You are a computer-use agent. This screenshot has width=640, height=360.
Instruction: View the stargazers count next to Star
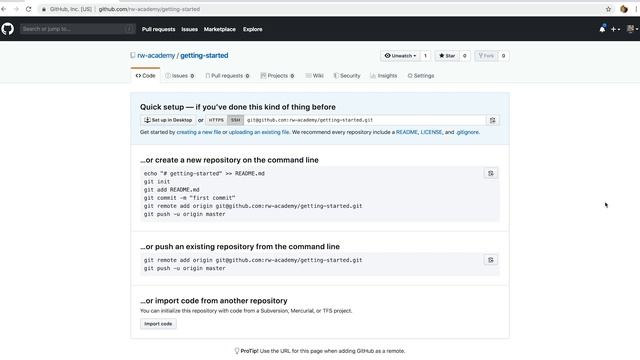(464, 56)
